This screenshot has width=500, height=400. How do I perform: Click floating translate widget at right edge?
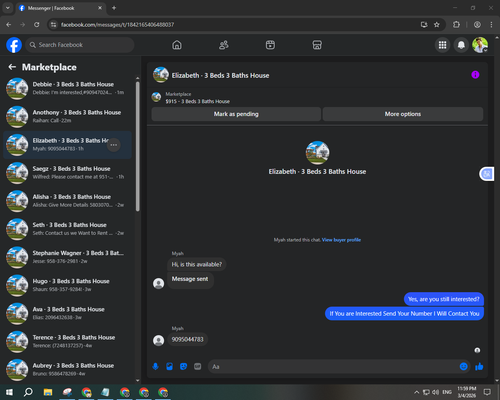pos(487,174)
